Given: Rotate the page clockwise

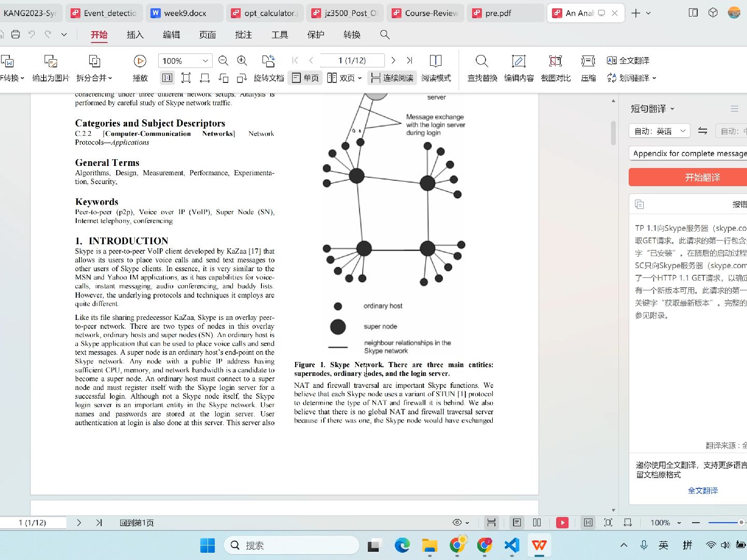Looking at the screenshot, I should tap(242, 78).
